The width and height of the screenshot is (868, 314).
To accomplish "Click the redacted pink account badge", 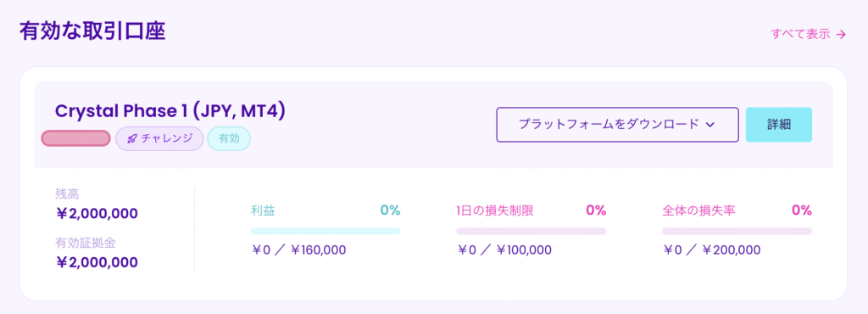I will (x=75, y=138).
